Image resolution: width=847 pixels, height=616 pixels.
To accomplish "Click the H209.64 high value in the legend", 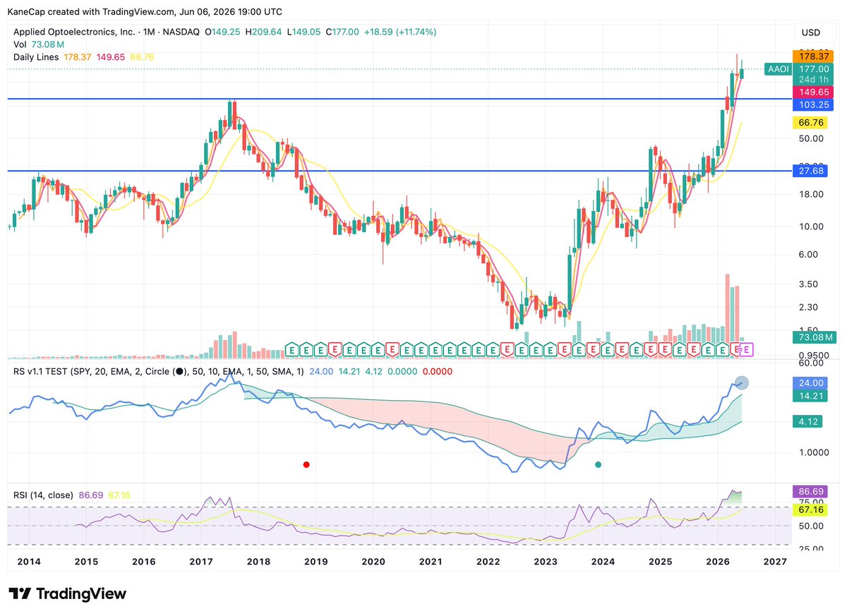I will pos(263,32).
